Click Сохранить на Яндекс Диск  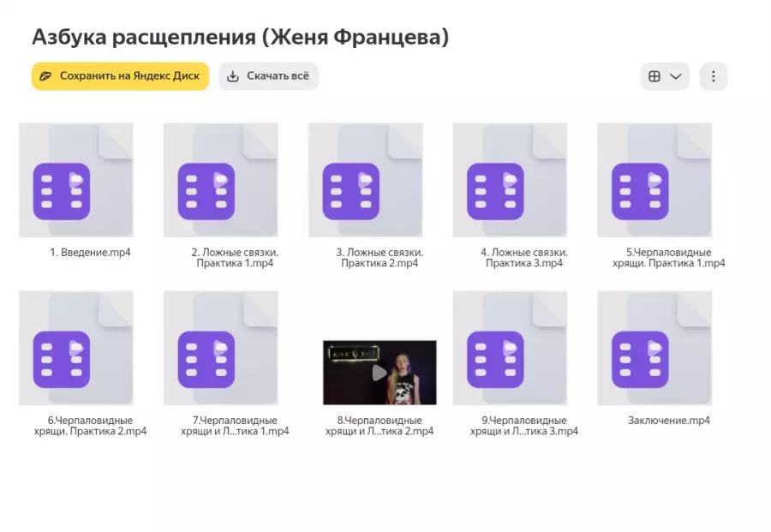120,75
